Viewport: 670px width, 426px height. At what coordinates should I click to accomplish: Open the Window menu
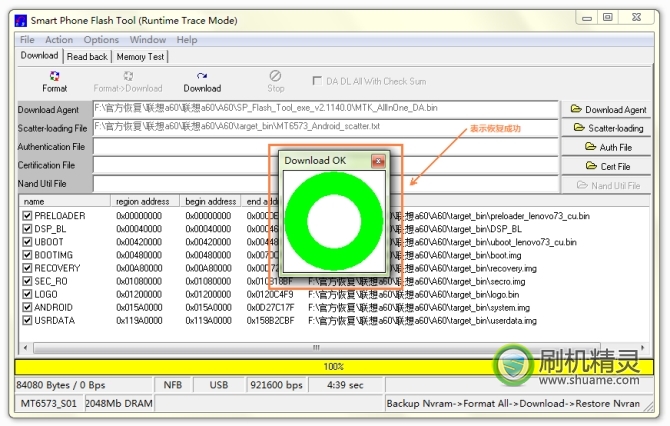click(148, 40)
